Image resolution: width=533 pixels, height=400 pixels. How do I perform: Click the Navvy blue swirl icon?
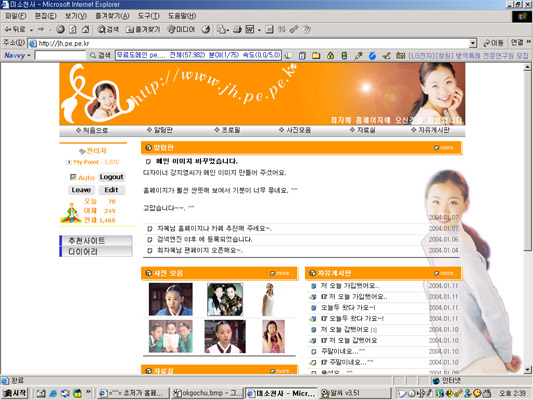click(x=372, y=55)
